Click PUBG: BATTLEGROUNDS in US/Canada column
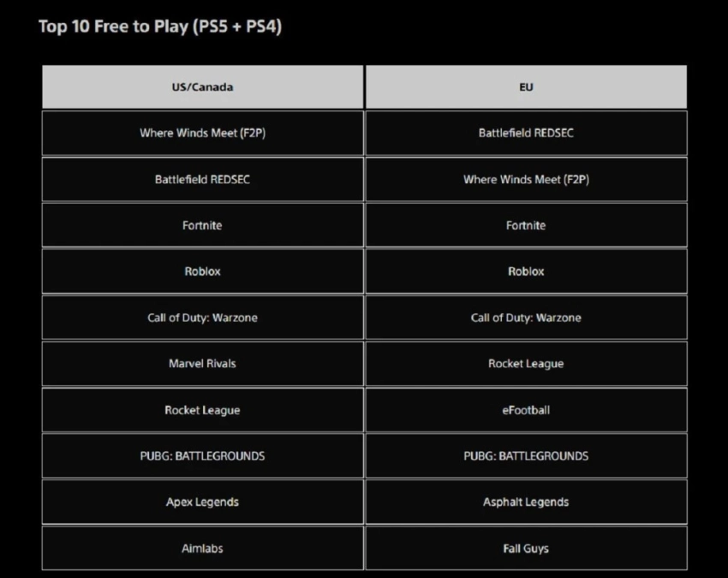 [202, 456]
